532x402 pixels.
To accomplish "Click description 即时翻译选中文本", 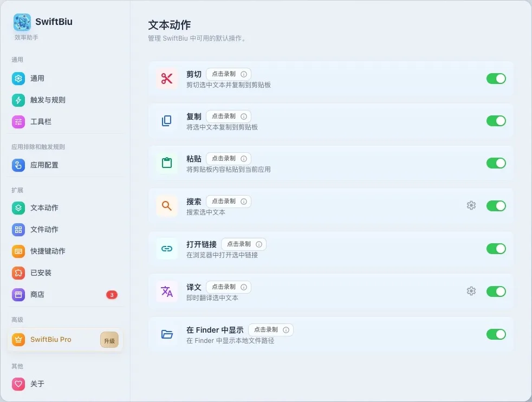I will click(x=212, y=297).
